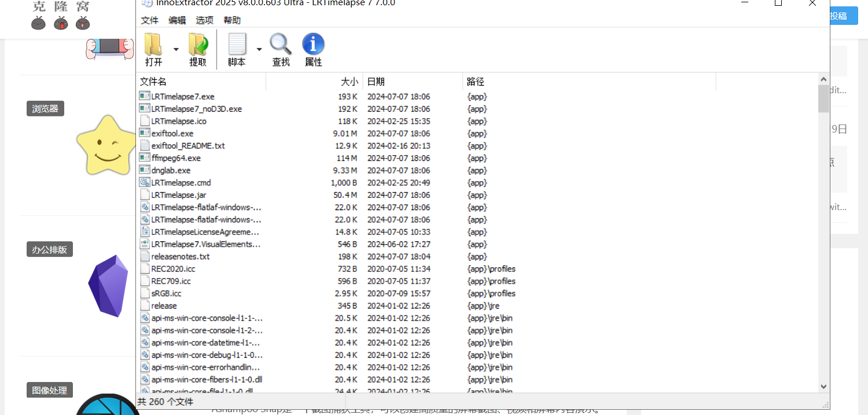Screen dimensions: 868x415
Task: Click the blue 投稿 button on webpage
Action: click(844, 16)
